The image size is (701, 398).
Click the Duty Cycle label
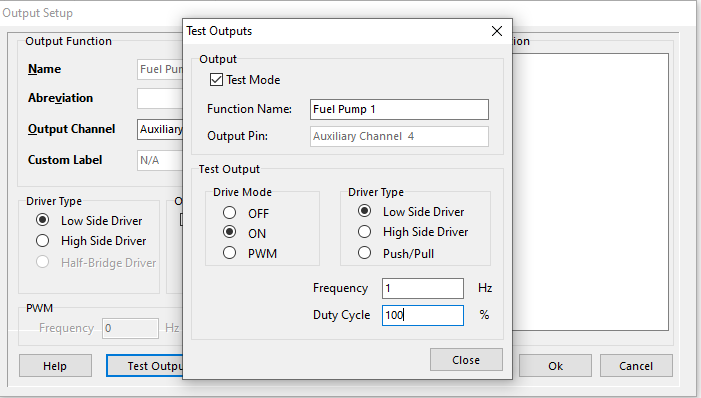(342, 315)
